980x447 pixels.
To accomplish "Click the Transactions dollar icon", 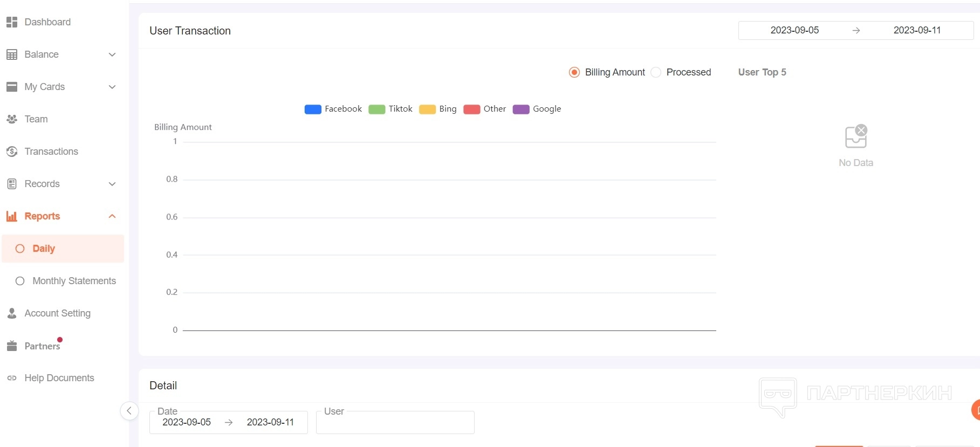I will [12, 152].
